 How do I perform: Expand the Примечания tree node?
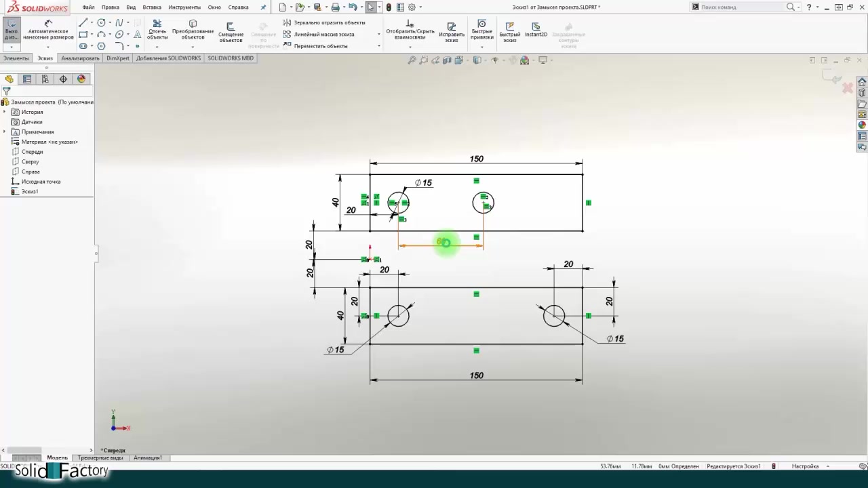pyautogui.click(x=5, y=131)
